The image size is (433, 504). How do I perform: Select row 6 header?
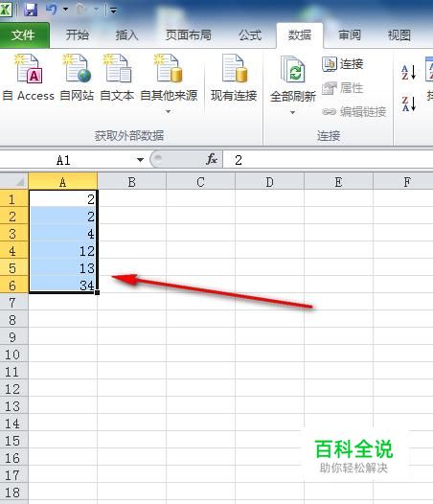13,286
